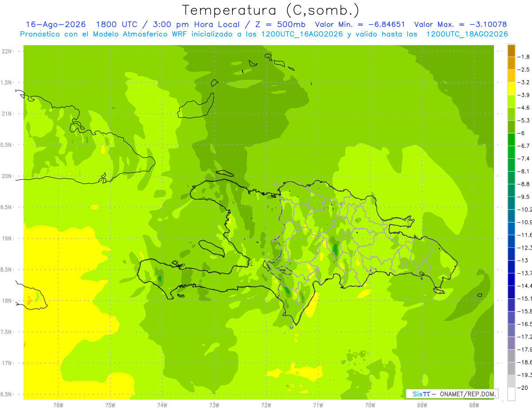The height and width of the screenshot is (411, 532).
Task: Click the 69W longitude axis label
Action: coord(422,405)
